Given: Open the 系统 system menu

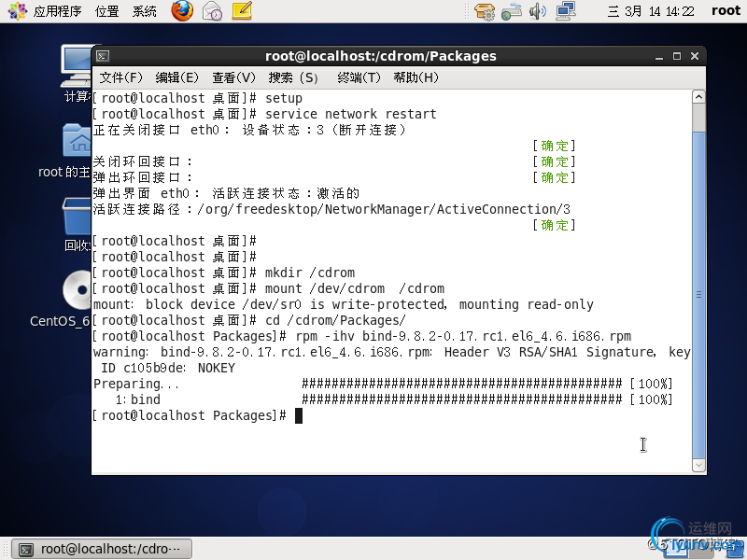Looking at the screenshot, I should point(145,11).
